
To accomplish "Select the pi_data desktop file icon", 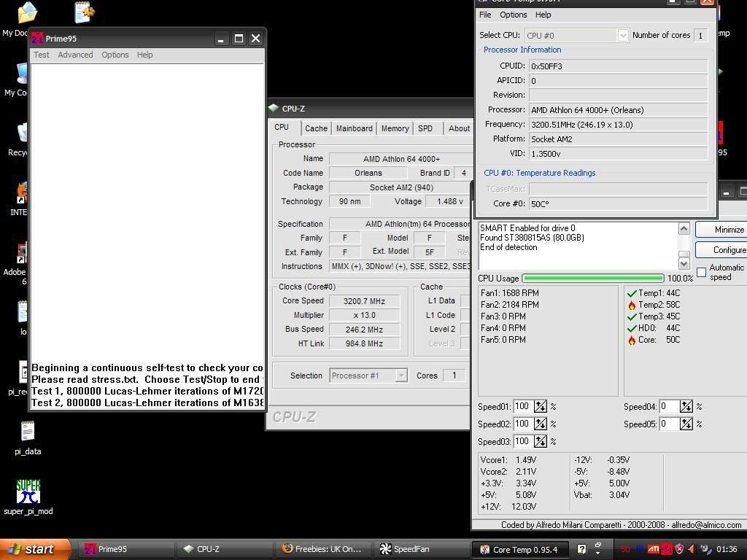I will click(28, 432).
